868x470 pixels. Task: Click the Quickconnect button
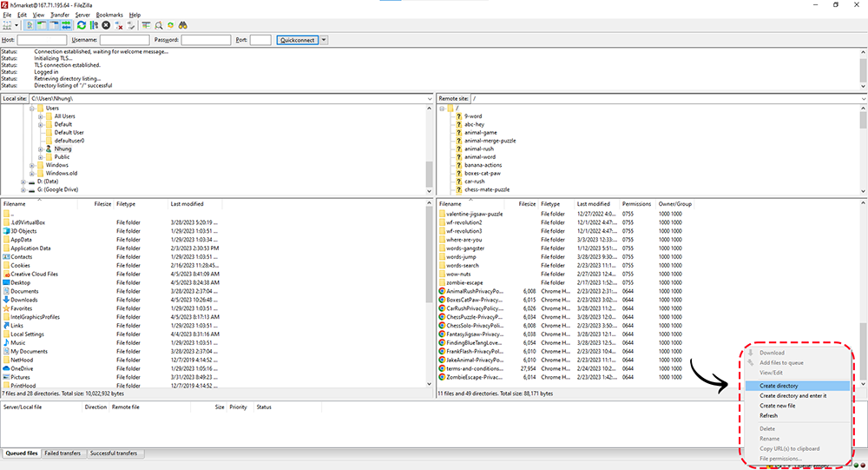click(297, 40)
